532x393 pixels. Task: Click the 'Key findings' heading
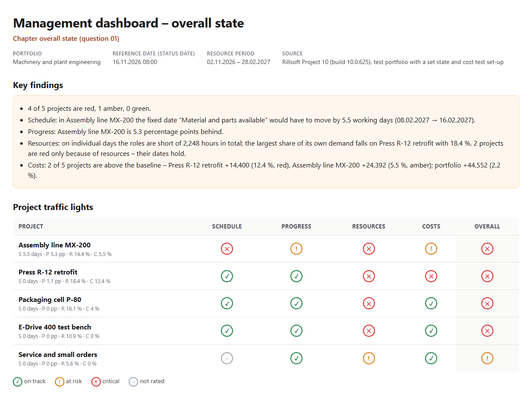coord(38,85)
